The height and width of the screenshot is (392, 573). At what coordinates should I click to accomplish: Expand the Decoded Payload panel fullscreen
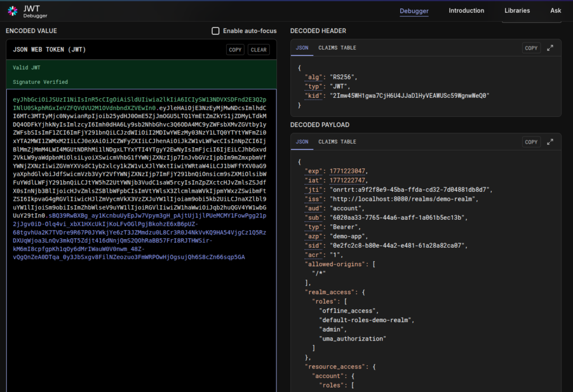[549, 141]
